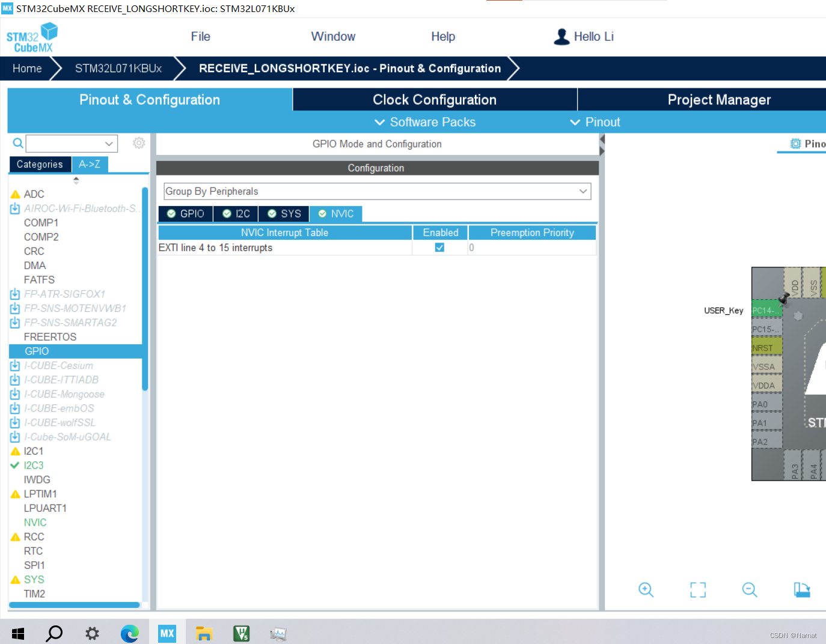Open File Explorer from the taskbar
This screenshot has height=644, width=826.
204,633
